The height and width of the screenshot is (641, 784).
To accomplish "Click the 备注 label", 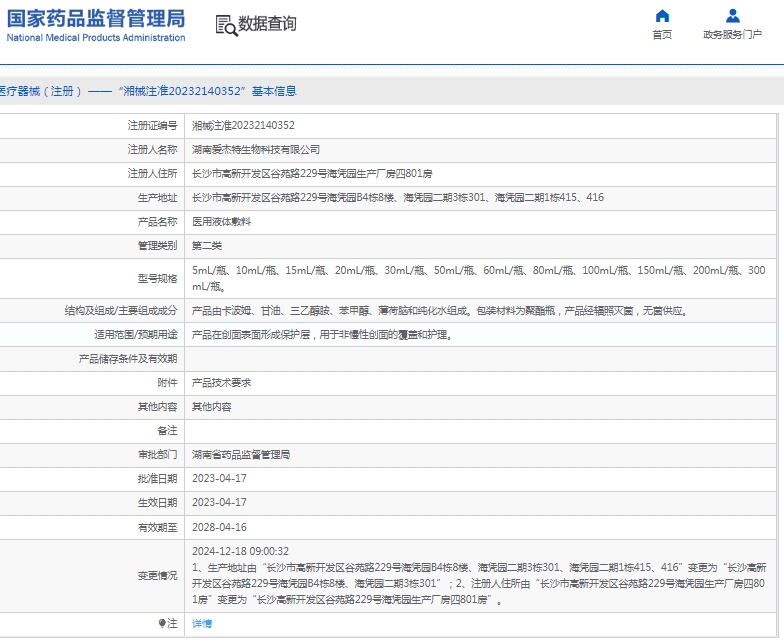I will click(168, 430).
